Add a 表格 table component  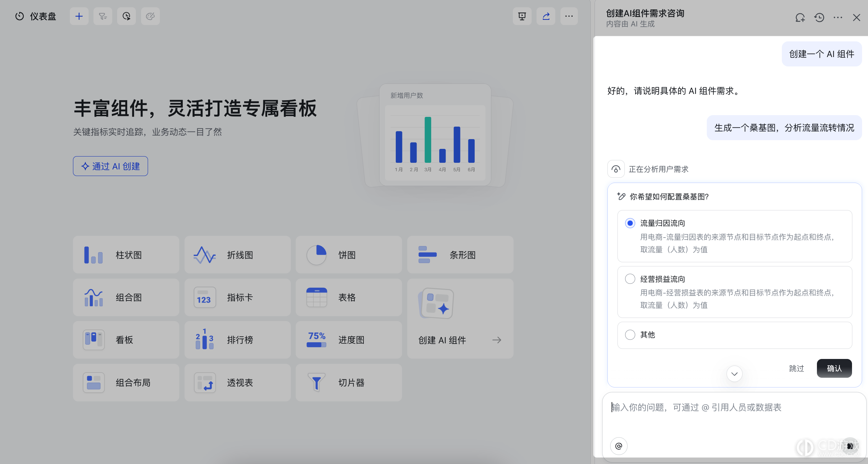tap(349, 297)
